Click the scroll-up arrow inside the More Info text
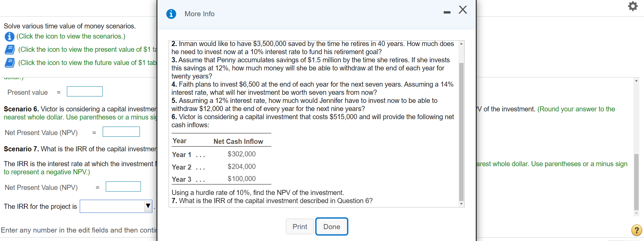This screenshot has width=644, height=241. [x=461, y=43]
